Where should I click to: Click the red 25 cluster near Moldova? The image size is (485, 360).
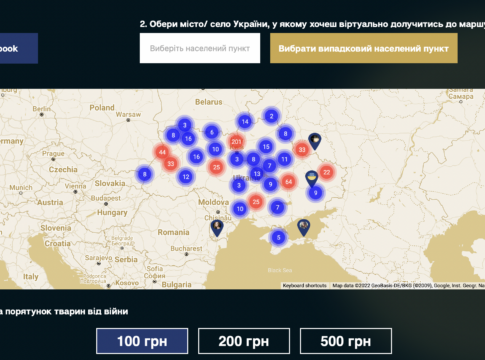tap(256, 202)
